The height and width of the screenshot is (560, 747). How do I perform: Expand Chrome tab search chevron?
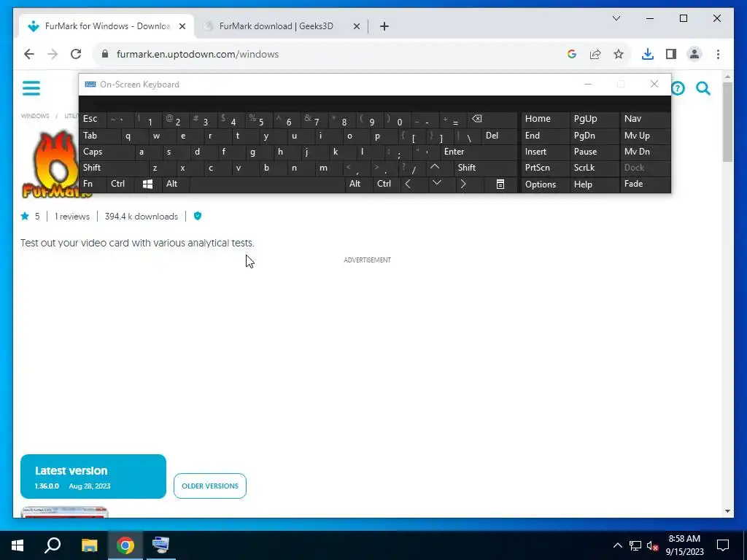[616, 18]
